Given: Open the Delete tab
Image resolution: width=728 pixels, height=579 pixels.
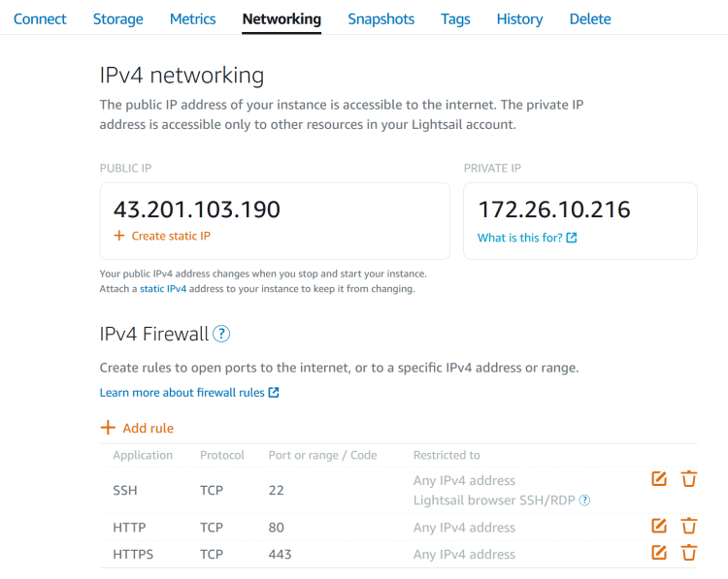Looking at the screenshot, I should coord(590,18).
